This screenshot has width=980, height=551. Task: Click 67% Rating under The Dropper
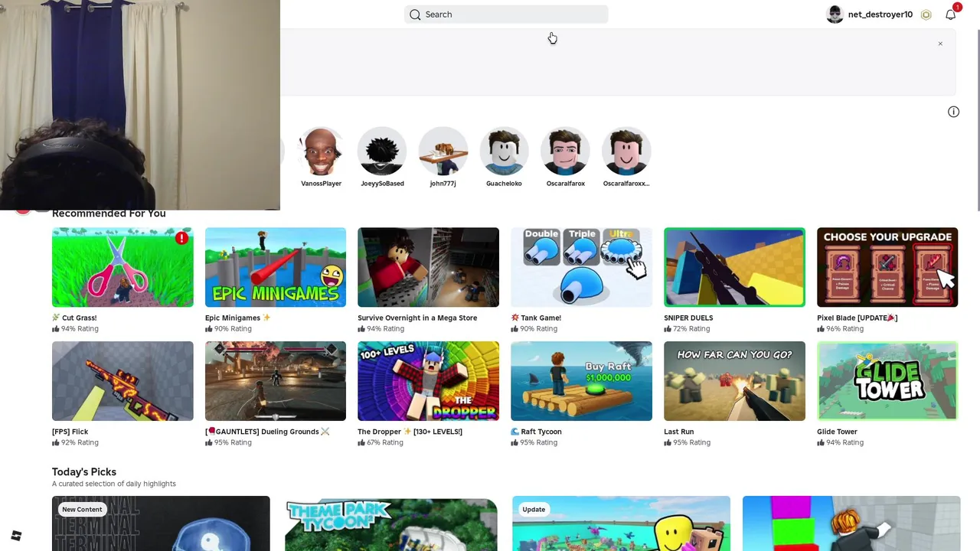[x=381, y=443]
